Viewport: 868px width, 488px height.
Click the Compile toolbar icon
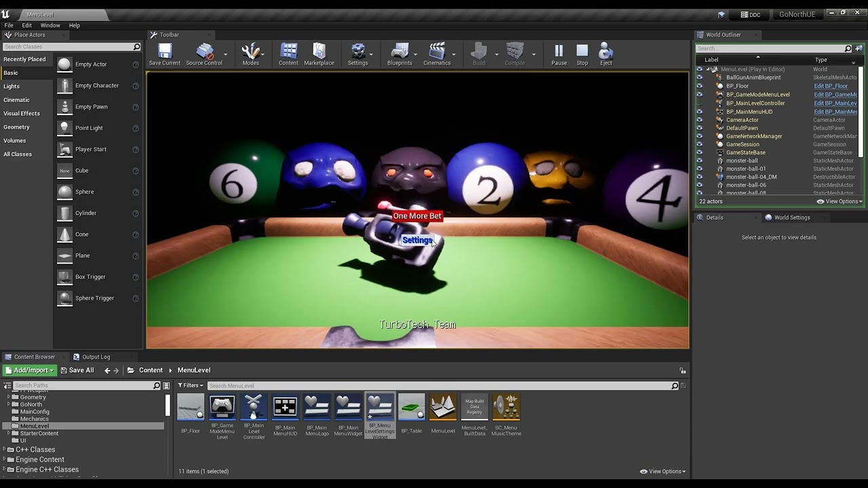[x=515, y=52]
